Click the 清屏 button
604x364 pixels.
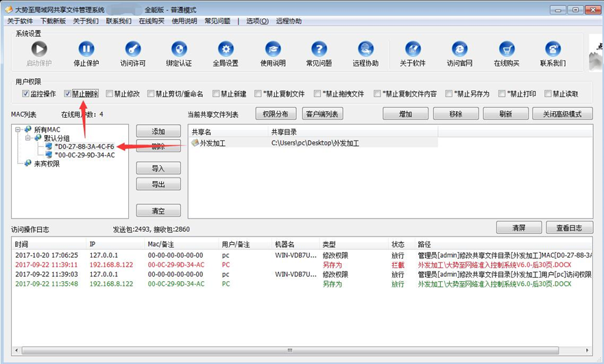click(x=519, y=228)
